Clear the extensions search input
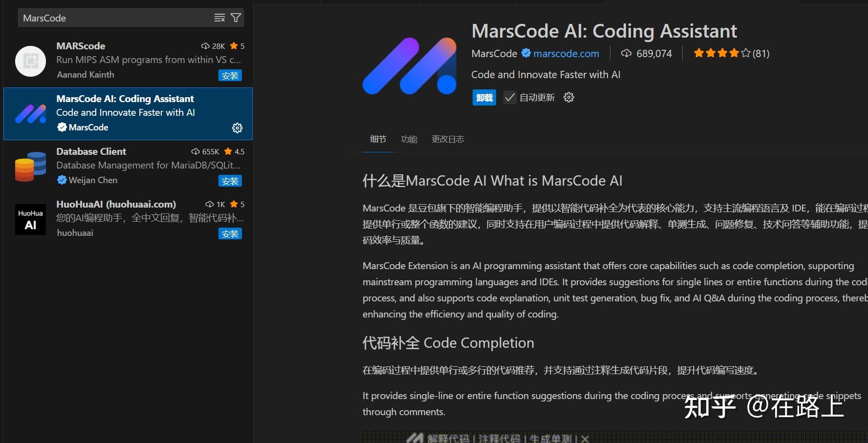 point(218,18)
